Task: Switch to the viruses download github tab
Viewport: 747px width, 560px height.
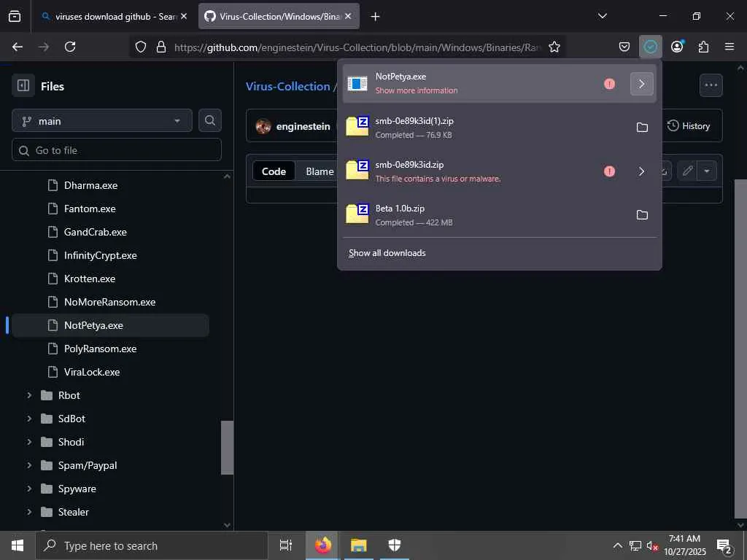Action: pyautogui.click(x=109, y=16)
